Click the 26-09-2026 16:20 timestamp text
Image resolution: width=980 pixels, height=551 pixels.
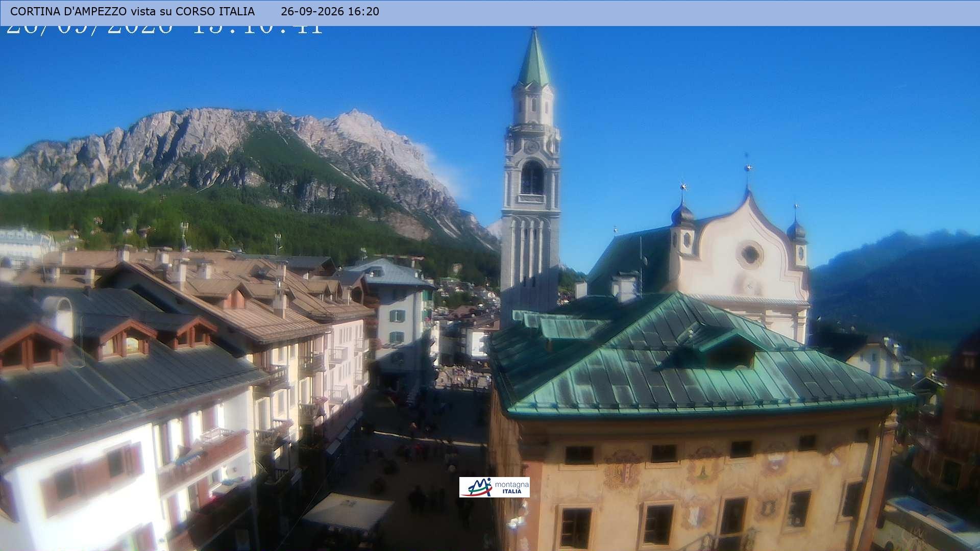[330, 11]
